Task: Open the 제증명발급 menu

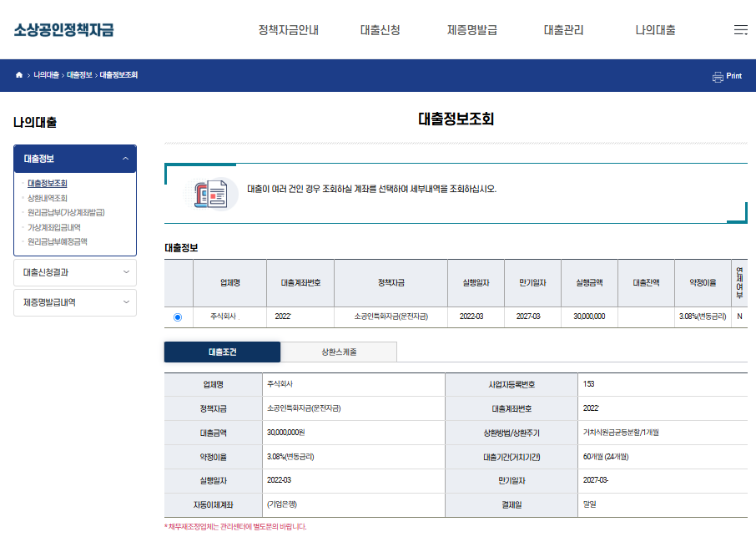Action: click(x=471, y=28)
